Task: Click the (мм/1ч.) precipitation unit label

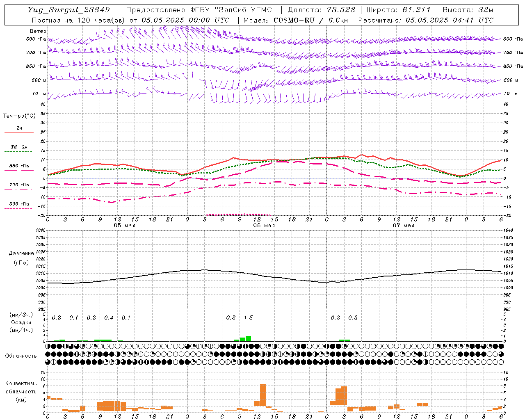Action: (21, 330)
